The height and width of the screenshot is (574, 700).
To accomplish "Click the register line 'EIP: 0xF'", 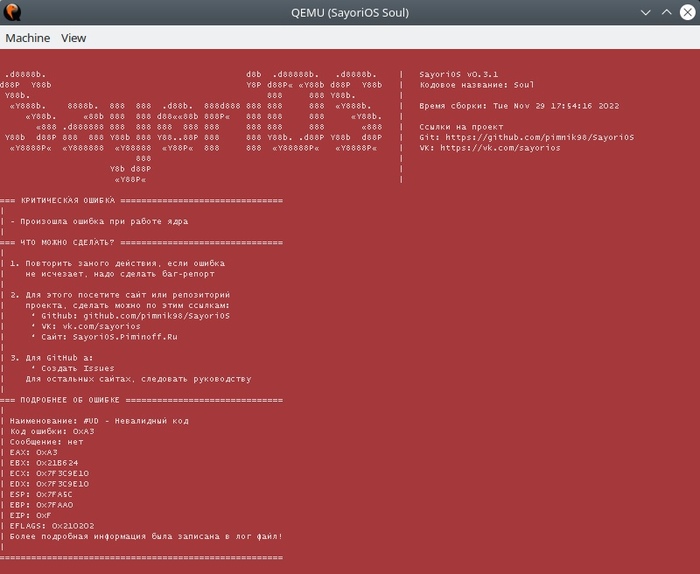I will click(30, 516).
